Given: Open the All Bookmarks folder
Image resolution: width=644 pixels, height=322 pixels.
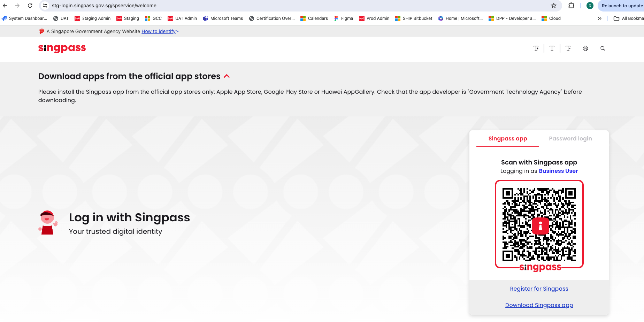Looking at the screenshot, I should point(628,18).
